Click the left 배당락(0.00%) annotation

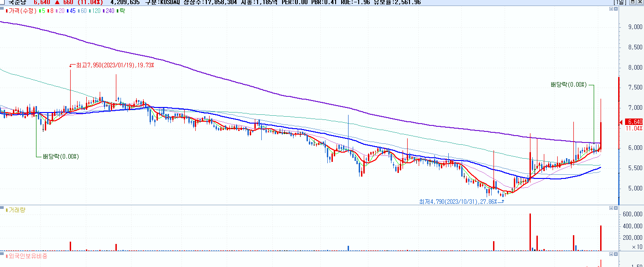coord(61,156)
